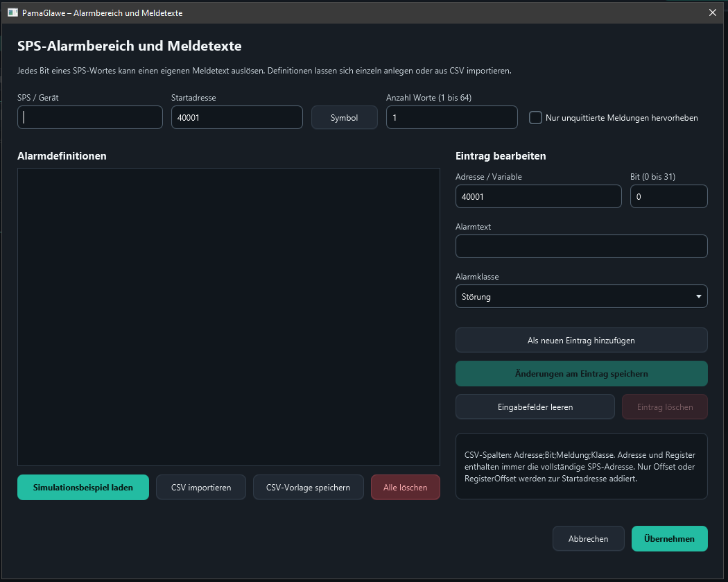Focus the Alarmtext input field
This screenshot has height=582, width=728.
click(x=581, y=246)
